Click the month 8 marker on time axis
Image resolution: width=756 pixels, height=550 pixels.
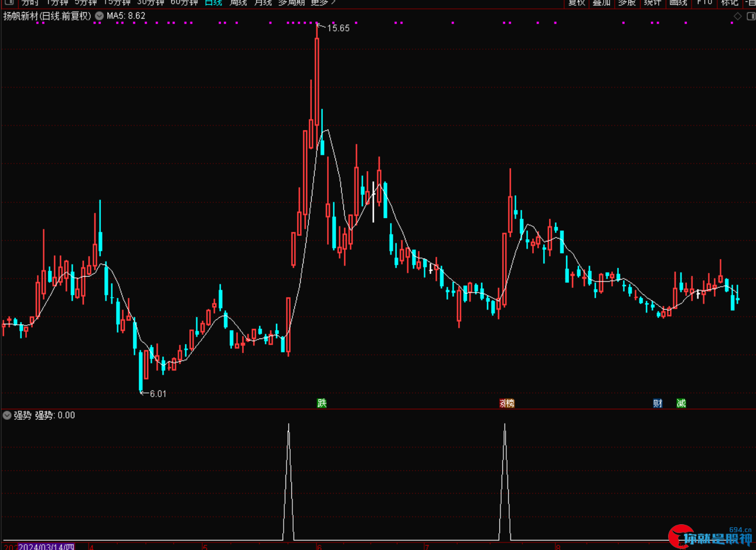pyautogui.click(x=558, y=547)
